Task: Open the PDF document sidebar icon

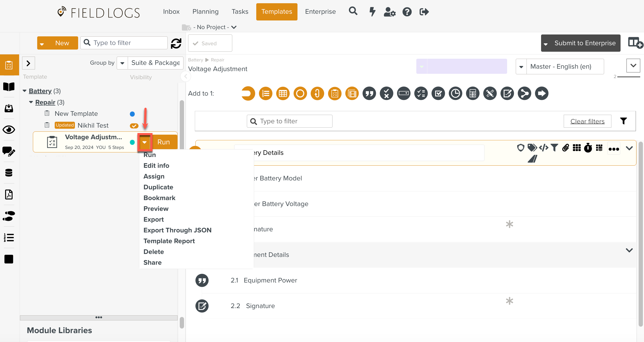Action: (9, 194)
